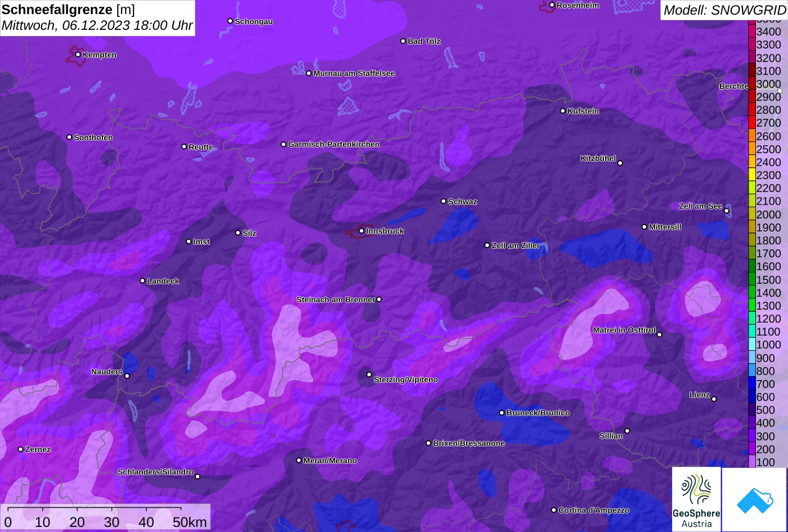
Task: Click the Innsbruck city marker
Action: pos(361,231)
